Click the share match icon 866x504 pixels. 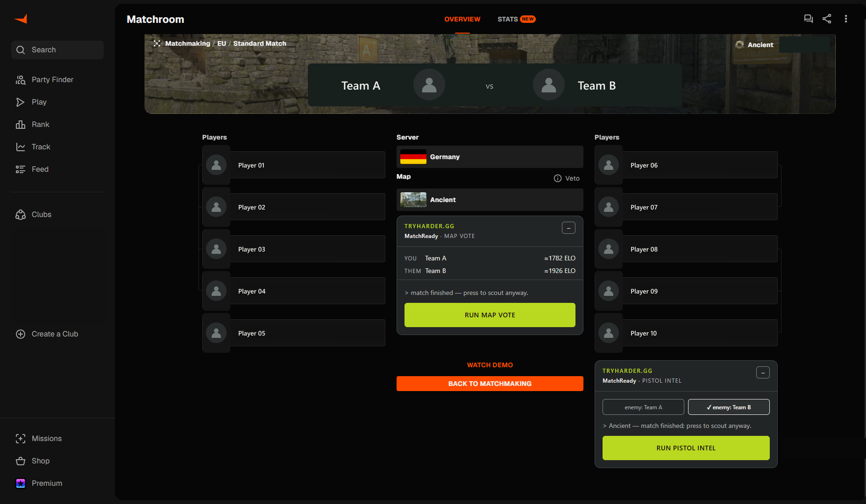coord(827,19)
